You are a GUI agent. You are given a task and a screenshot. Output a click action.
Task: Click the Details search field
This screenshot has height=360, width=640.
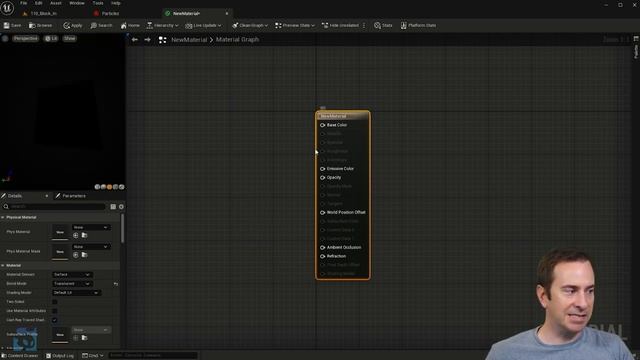tap(54, 207)
